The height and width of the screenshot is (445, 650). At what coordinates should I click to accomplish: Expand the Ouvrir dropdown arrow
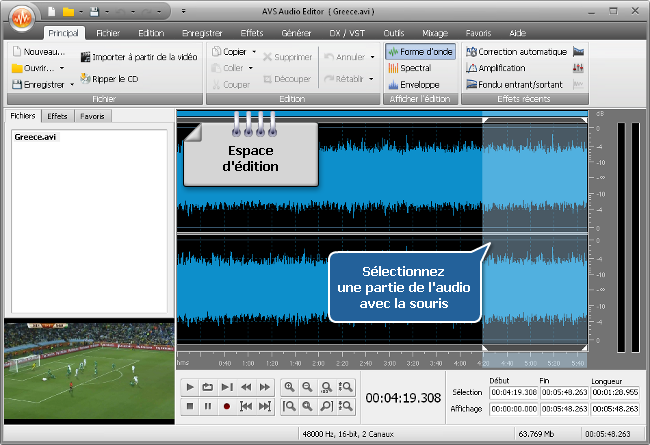click(62, 68)
